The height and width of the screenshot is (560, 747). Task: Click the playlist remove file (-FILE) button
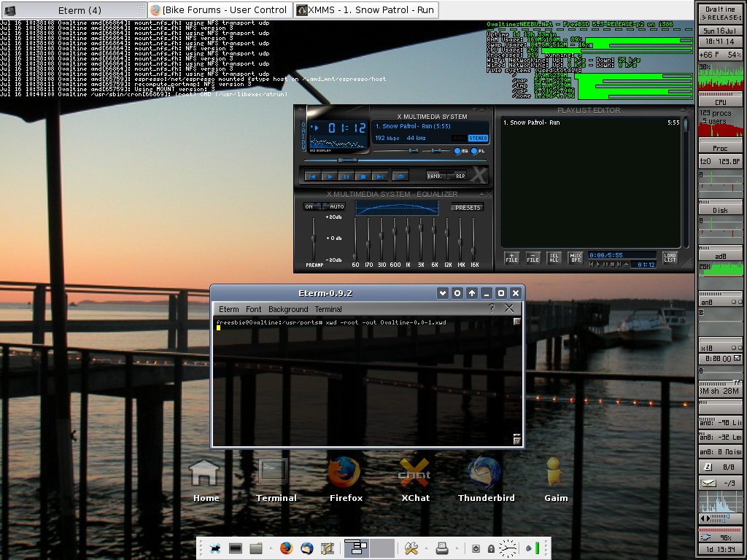pos(533,257)
